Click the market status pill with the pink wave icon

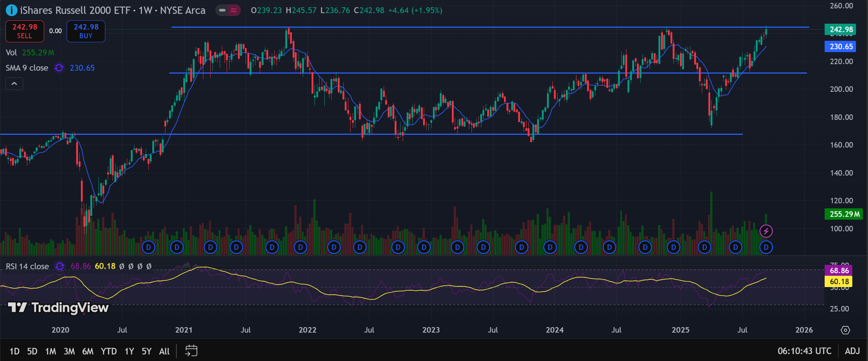228,10
